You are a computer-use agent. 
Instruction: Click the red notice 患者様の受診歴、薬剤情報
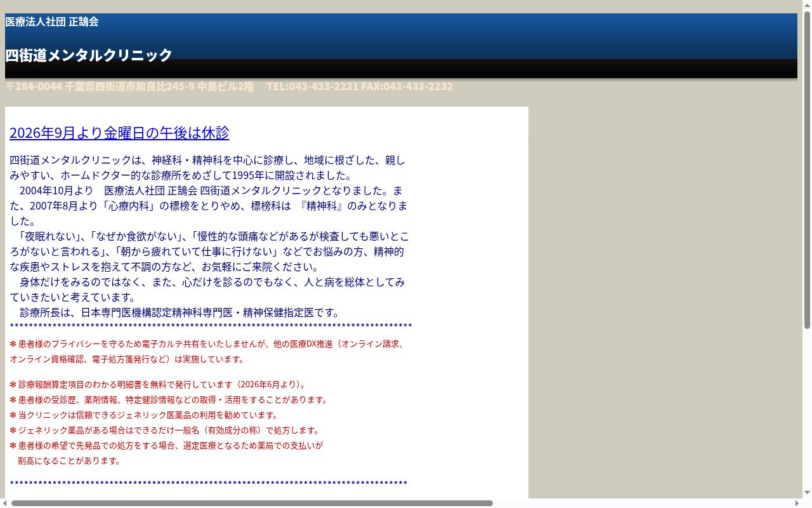click(x=169, y=400)
